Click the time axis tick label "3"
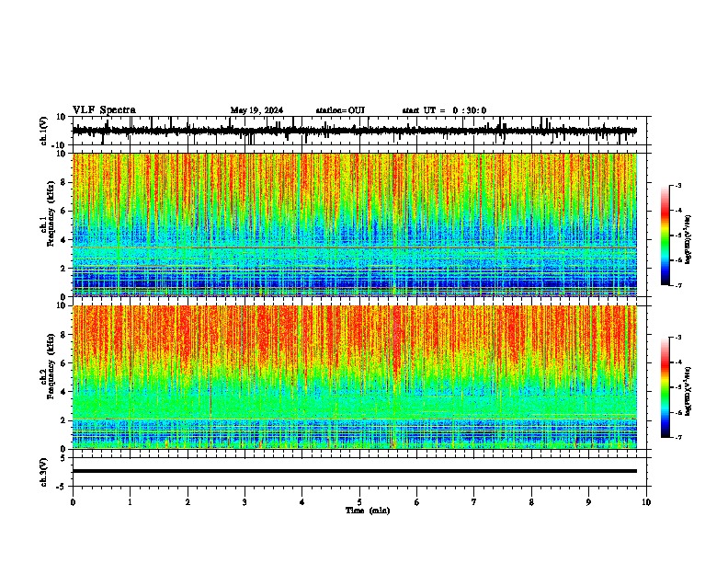 tap(245, 502)
